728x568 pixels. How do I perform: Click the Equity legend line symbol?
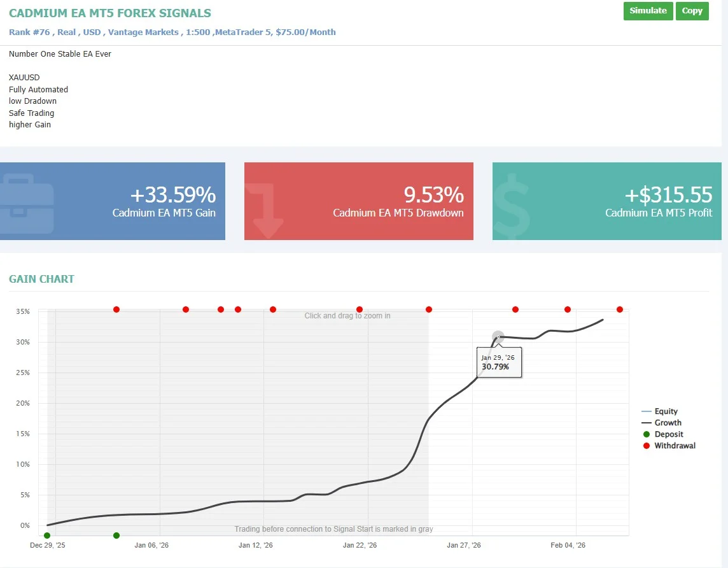(645, 411)
